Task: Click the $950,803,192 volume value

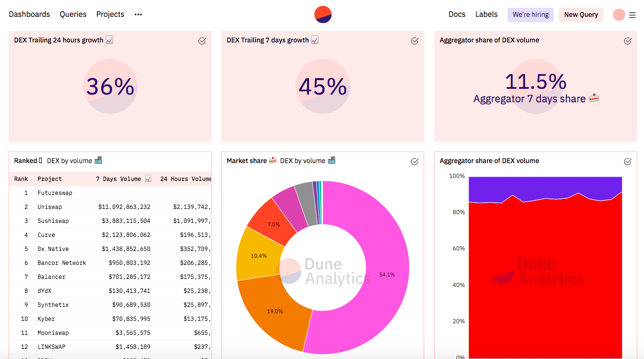Action: tap(130, 263)
